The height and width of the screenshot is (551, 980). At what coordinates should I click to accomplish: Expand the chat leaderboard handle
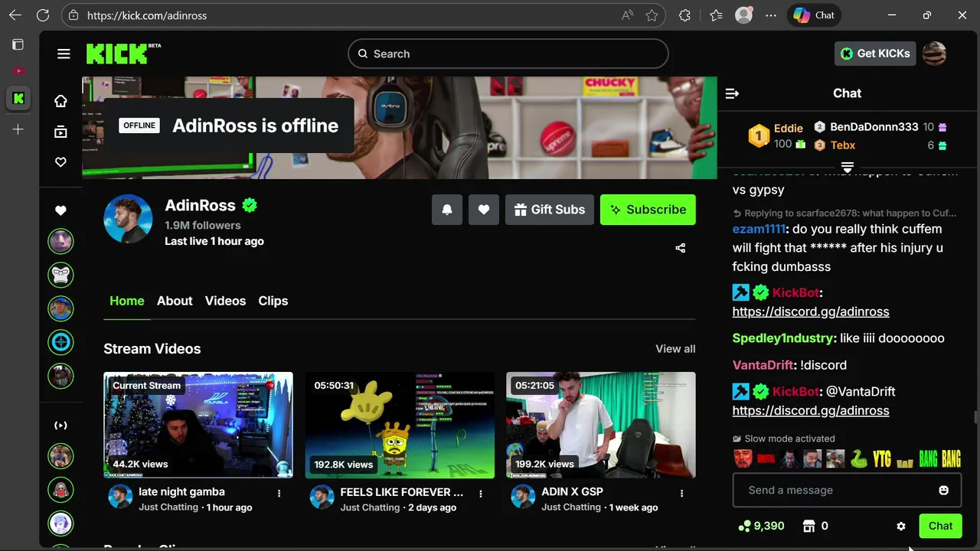(848, 167)
